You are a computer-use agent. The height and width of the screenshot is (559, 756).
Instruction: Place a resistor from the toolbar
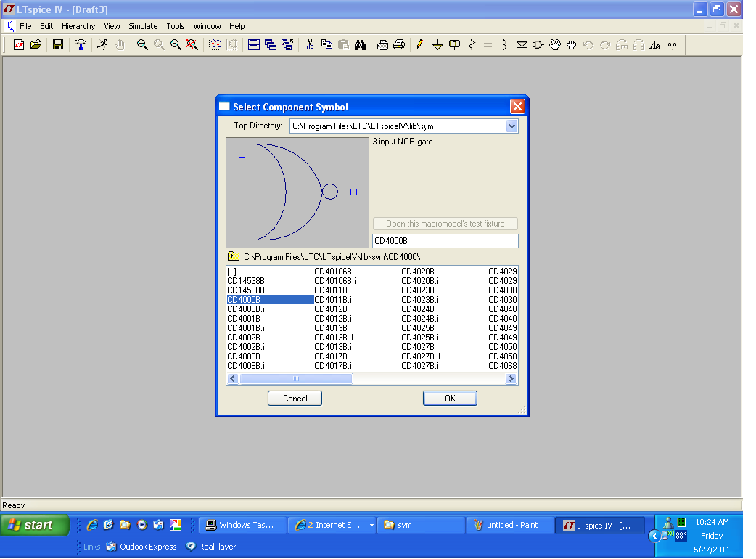point(472,45)
